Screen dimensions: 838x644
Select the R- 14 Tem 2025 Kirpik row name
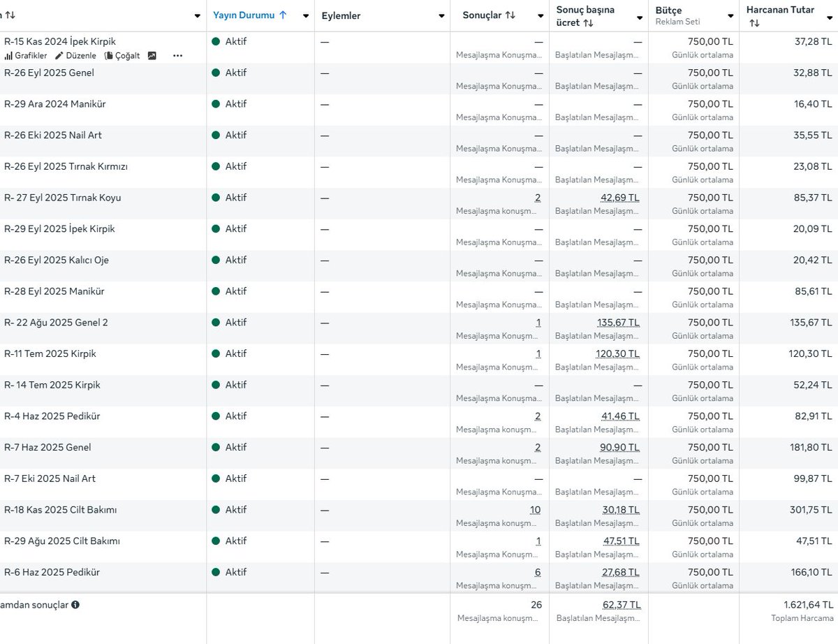[x=52, y=385]
